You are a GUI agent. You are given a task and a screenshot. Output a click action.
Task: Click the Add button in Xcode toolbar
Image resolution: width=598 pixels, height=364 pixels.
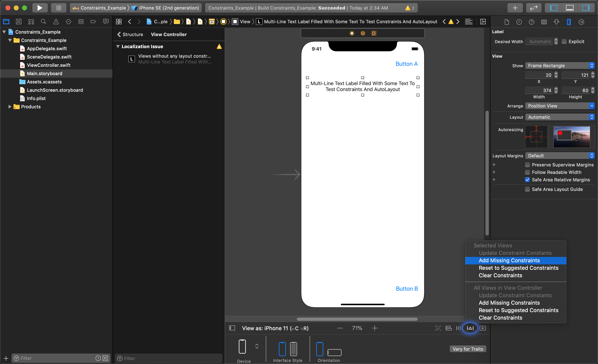[514, 8]
